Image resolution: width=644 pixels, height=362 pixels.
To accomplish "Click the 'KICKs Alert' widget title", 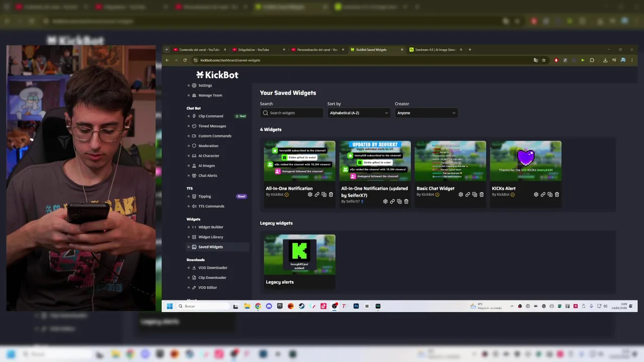I will click(x=504, y=189).
